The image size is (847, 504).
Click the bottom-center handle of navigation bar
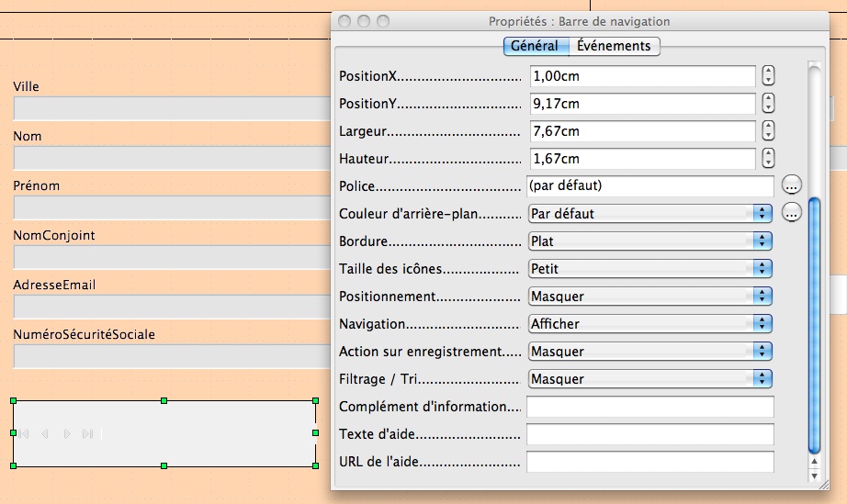click(x=164, y=465)
